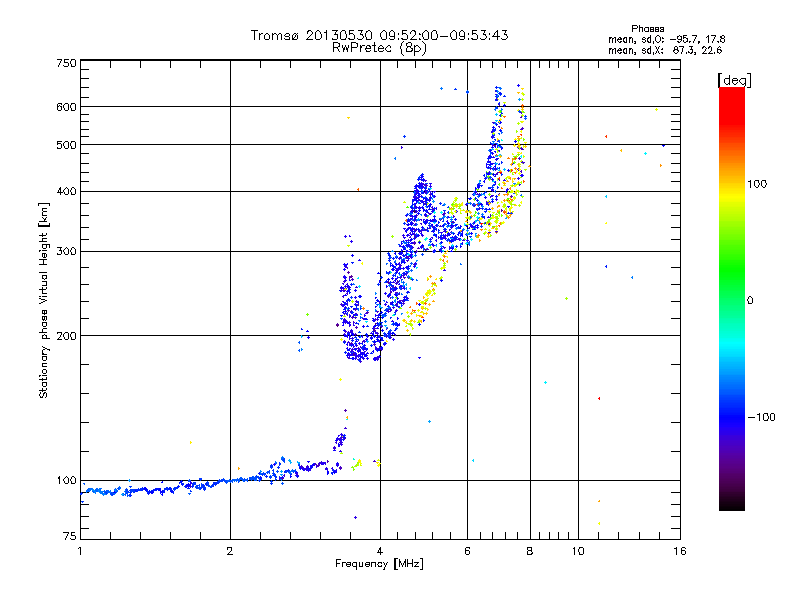Click the colorbar tick label '100'
Viewport: 800px width, 600px height.
click(x=757, y=184)
